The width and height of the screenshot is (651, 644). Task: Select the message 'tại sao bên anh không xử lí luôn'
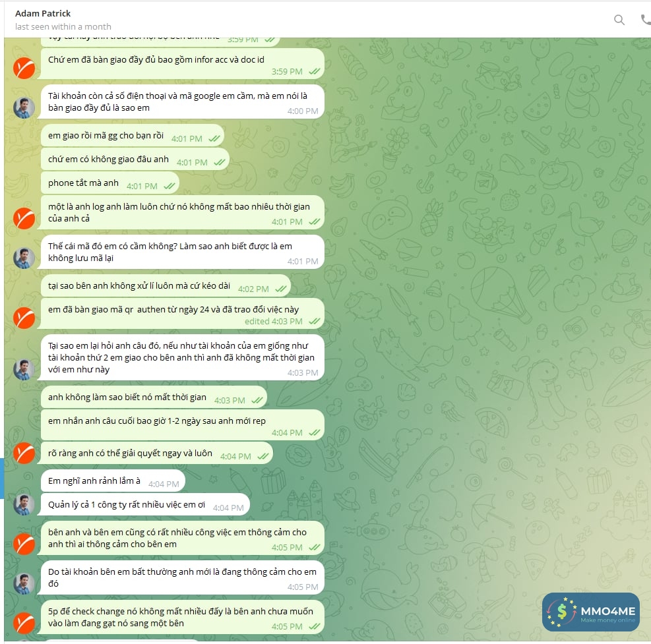click(166, 286)
